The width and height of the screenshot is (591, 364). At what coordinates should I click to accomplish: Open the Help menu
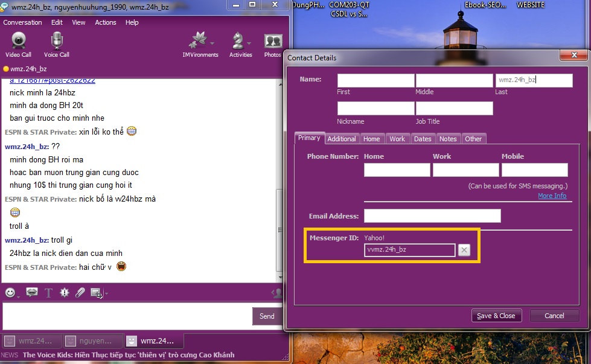click(x=132, y=22)
